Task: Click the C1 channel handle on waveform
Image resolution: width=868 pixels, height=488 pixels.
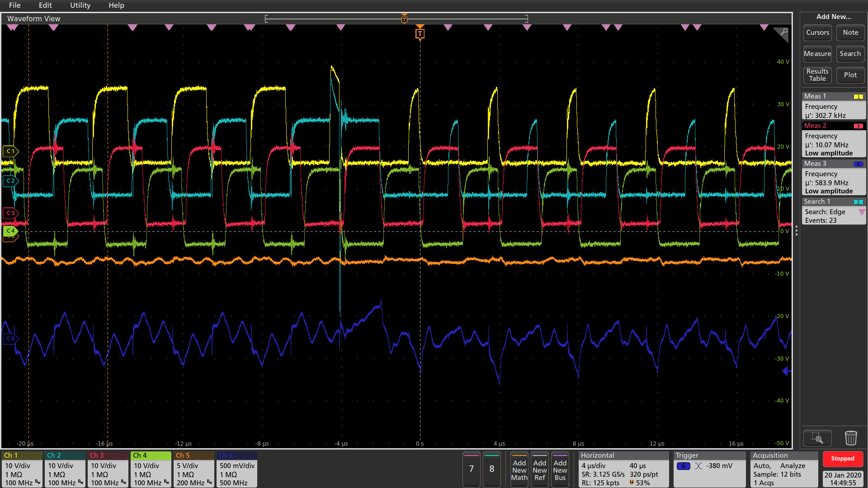Action: [10, 151]
